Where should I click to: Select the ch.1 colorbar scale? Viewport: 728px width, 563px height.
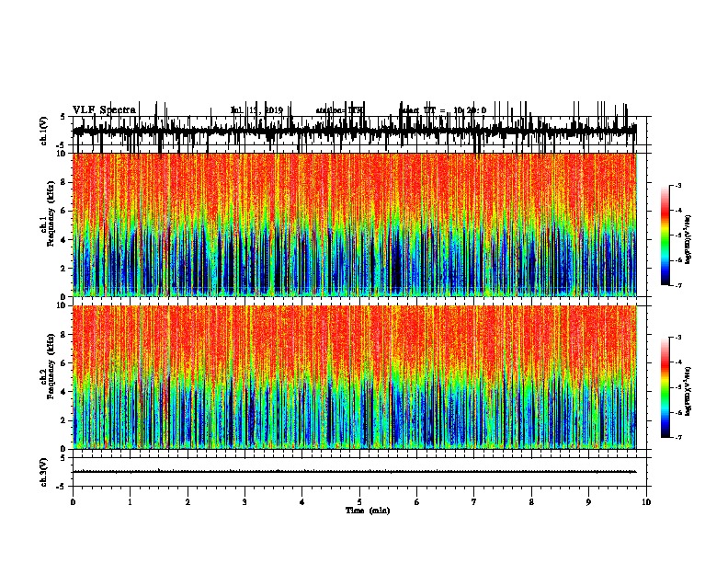click(x=665, y=236)
